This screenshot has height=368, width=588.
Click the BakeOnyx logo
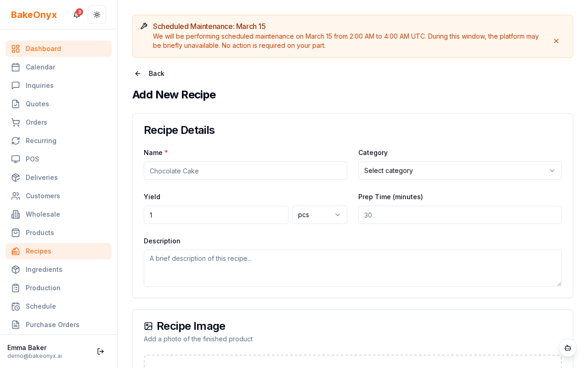(34, 15)
